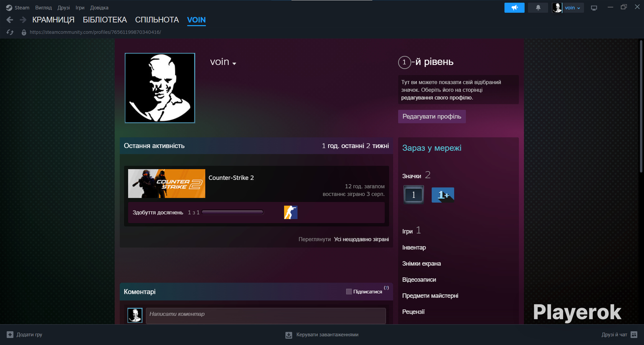Screen dimensions: 644x345
Task: Click the Зараз у мережі status text
Action: (x=432, y=148)
